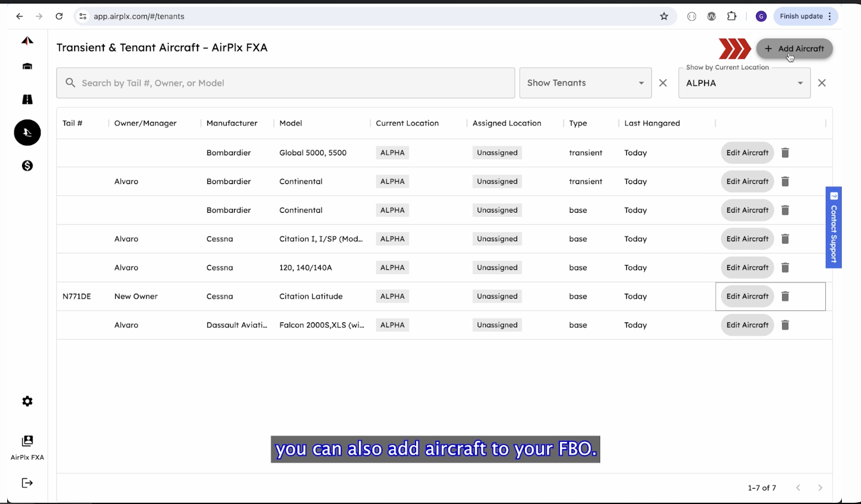Click Edit Aircraft for Cessna 120, 140/140A
Image resolution: width=861 pixels, height=504 pixels.
[x=747, y=268]
